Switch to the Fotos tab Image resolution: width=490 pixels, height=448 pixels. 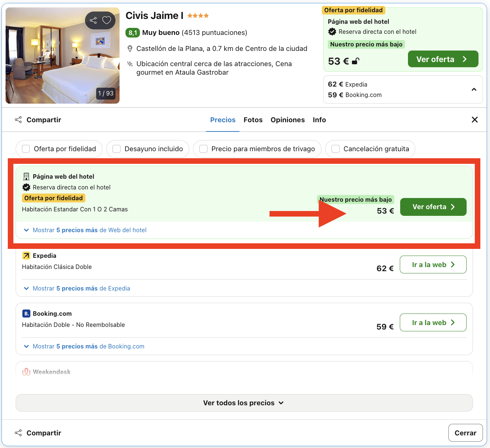[x=253, y=120]
